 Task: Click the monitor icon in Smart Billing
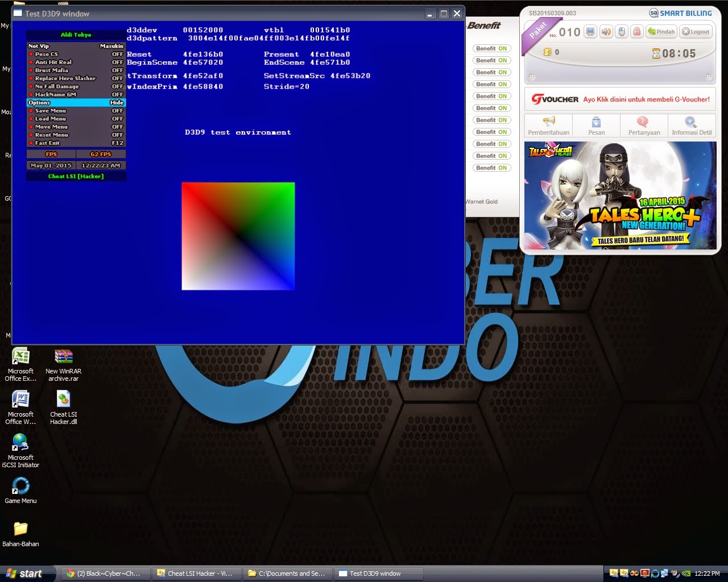pos(590,32)
